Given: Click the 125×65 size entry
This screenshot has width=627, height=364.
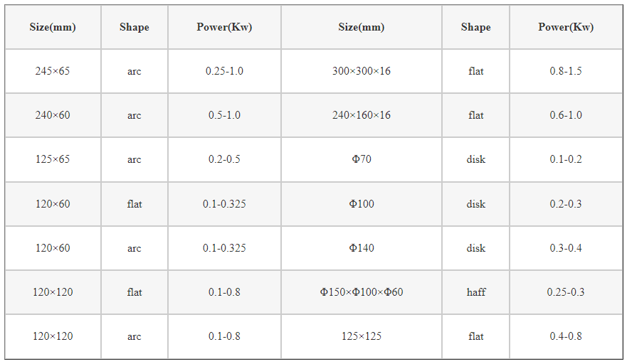Looking at the screenshot, I should point(53,159).
